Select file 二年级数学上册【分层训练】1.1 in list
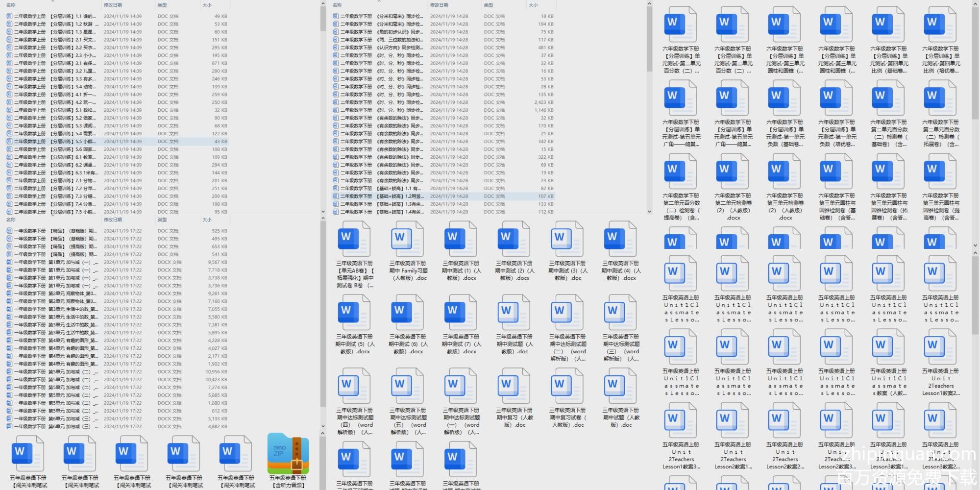Image resolution: width=980 pixels, height=490 pixels. (x=54, y=16)
